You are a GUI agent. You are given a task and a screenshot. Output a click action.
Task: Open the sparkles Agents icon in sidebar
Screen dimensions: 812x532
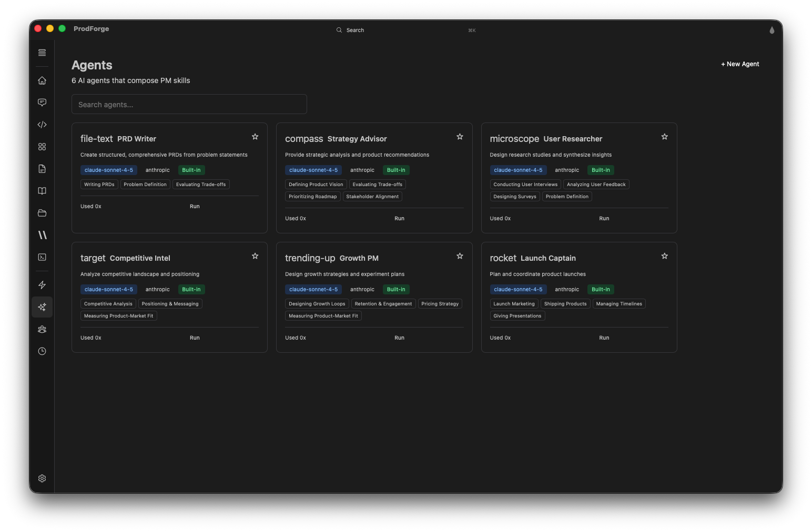[42, 307]
